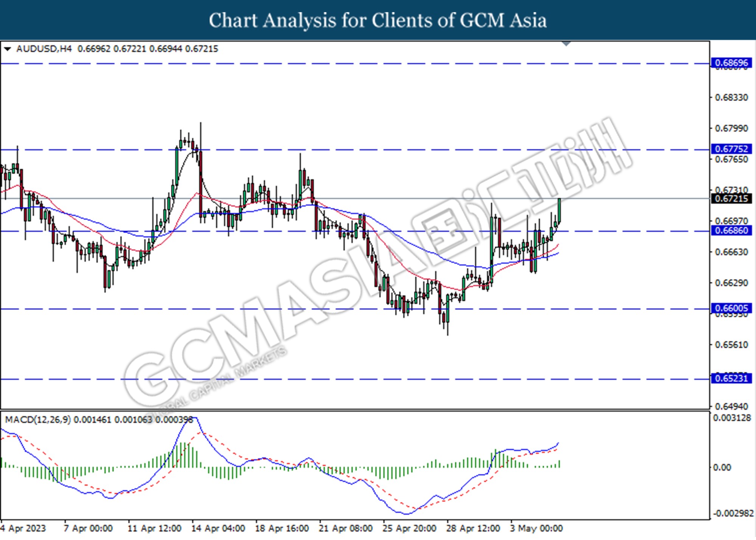Click the 0.67650 price axis value
Image resolution: width=756 pixels, height=540 pixels.
pos(731,159)
